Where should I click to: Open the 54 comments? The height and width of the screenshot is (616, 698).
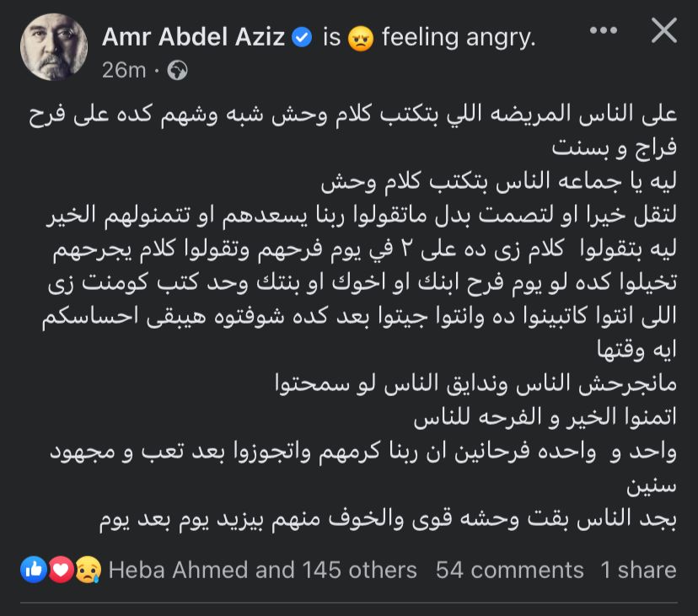509,570
